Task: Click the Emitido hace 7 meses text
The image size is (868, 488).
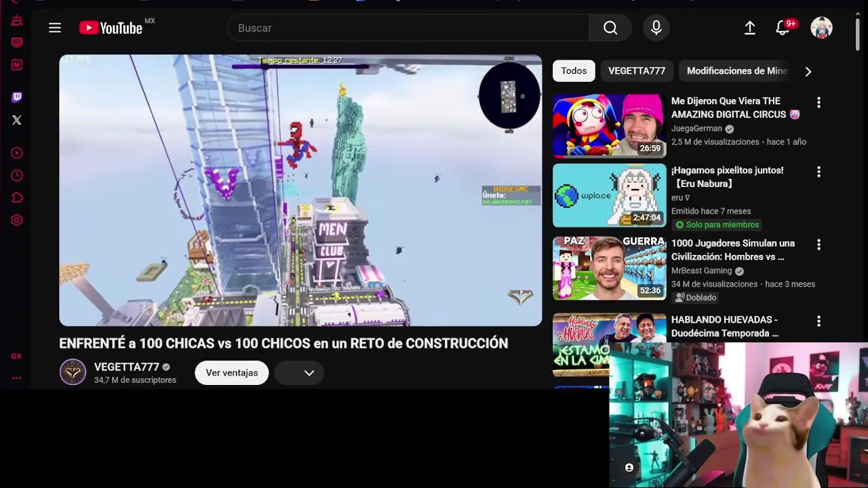Action: click(x=711, y=211)
